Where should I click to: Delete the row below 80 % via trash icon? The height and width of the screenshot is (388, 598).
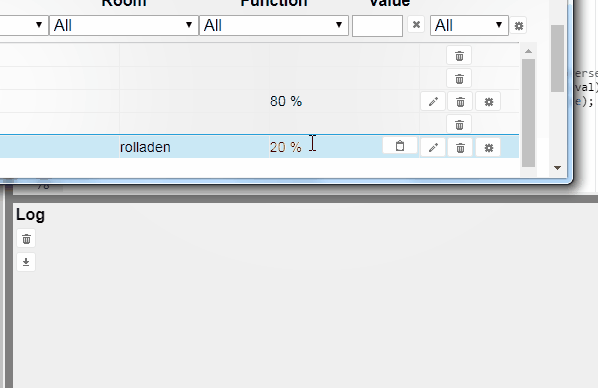[x=459, y=125]
